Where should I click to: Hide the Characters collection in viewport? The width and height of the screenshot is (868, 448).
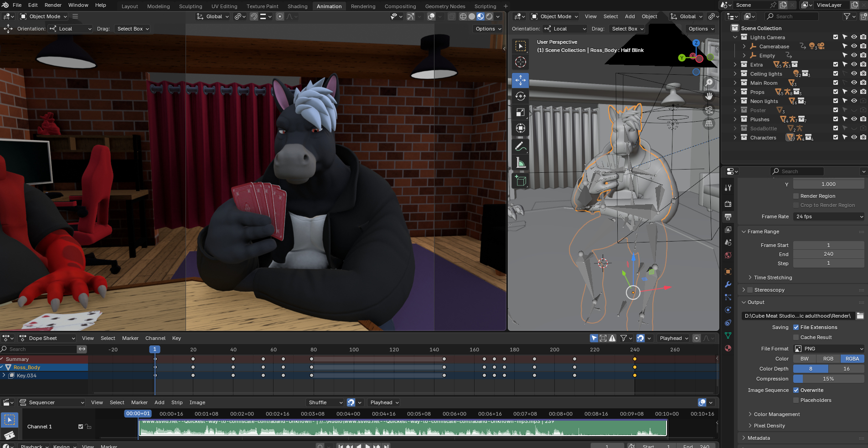click(854, 137)
